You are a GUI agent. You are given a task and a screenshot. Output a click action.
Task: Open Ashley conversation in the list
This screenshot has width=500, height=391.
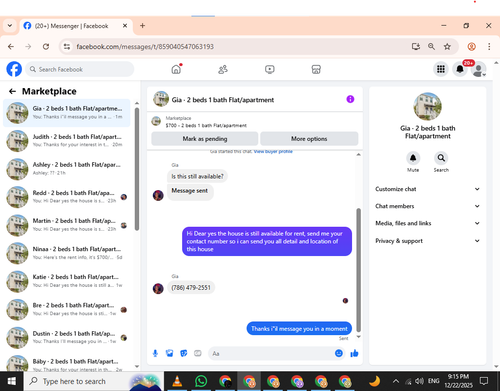point(66,169)
